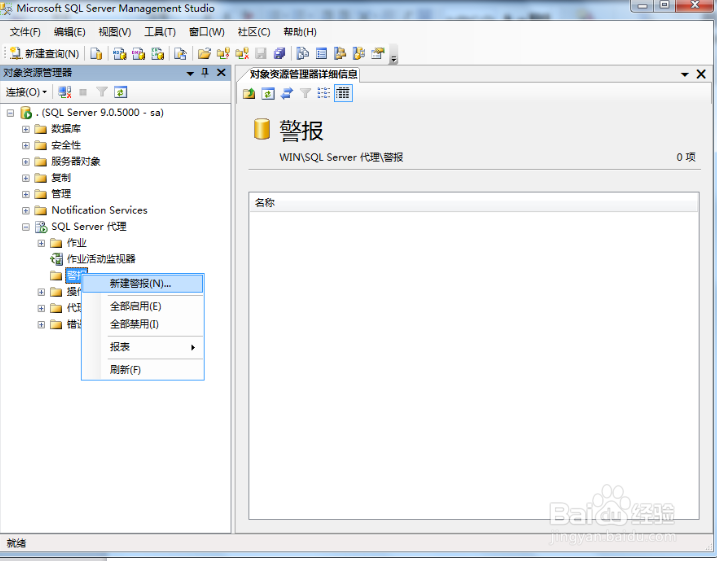Click the Filter icon in Object Explorer

[102, 92]
